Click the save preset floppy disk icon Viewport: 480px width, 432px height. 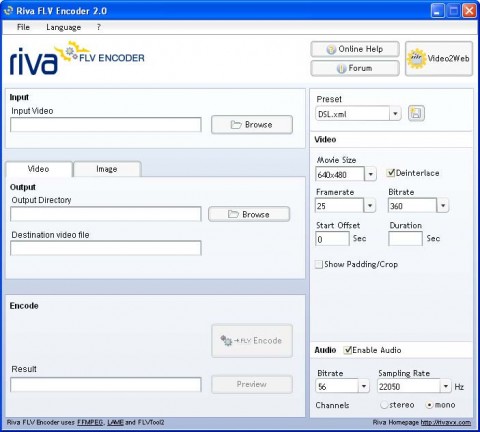pyautogui.click(x=416, y=113)
